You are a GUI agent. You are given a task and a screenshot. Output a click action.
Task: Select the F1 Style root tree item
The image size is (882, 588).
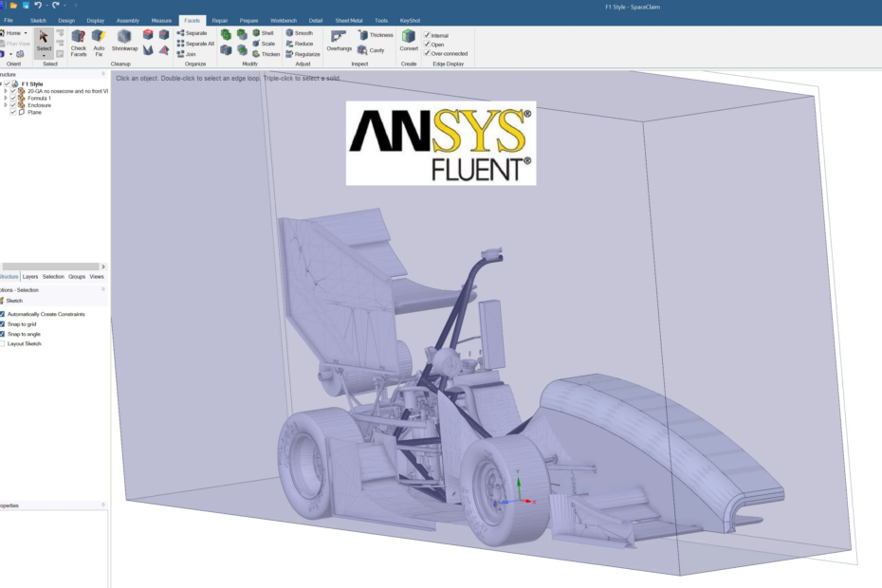coord(32,83)
